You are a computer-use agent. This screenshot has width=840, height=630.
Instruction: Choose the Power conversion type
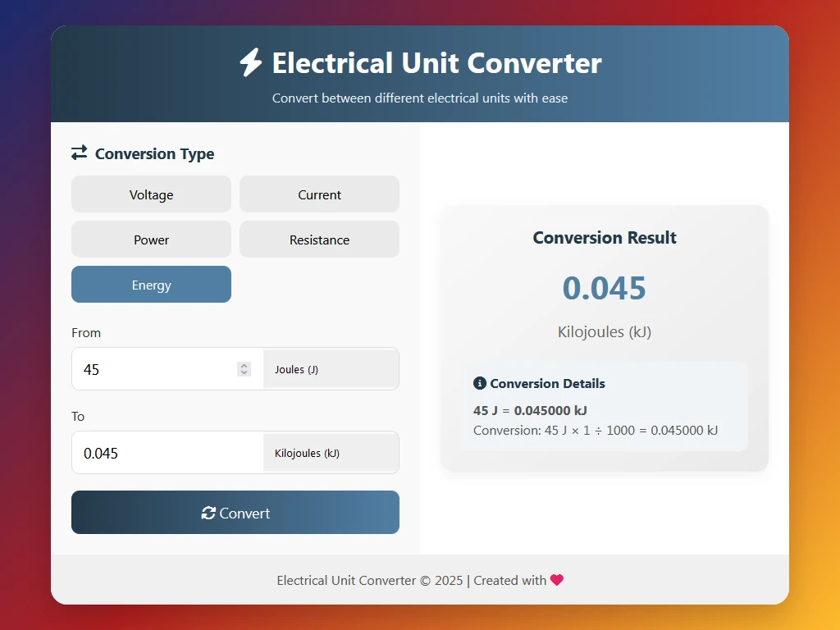[151, 240]
